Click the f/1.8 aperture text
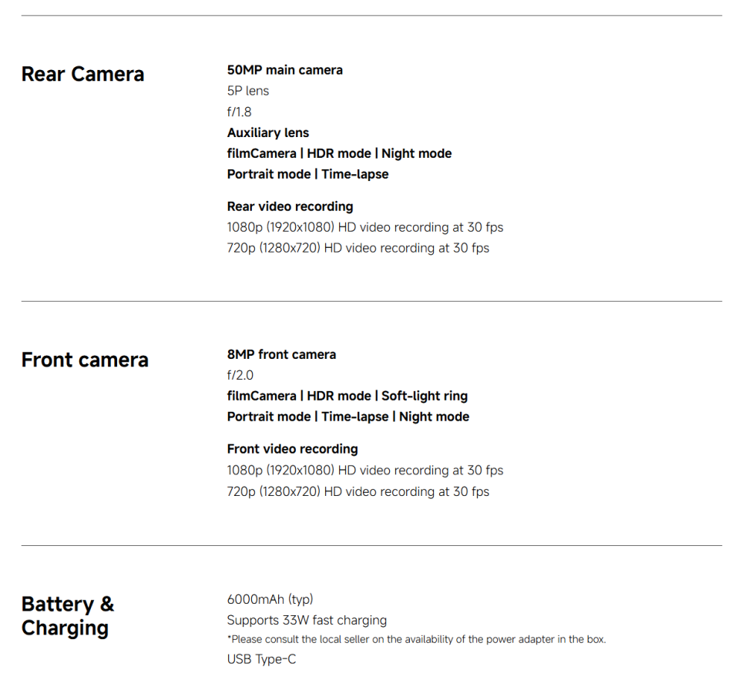This screenshot has width=732, height=700. pos(239,112)
